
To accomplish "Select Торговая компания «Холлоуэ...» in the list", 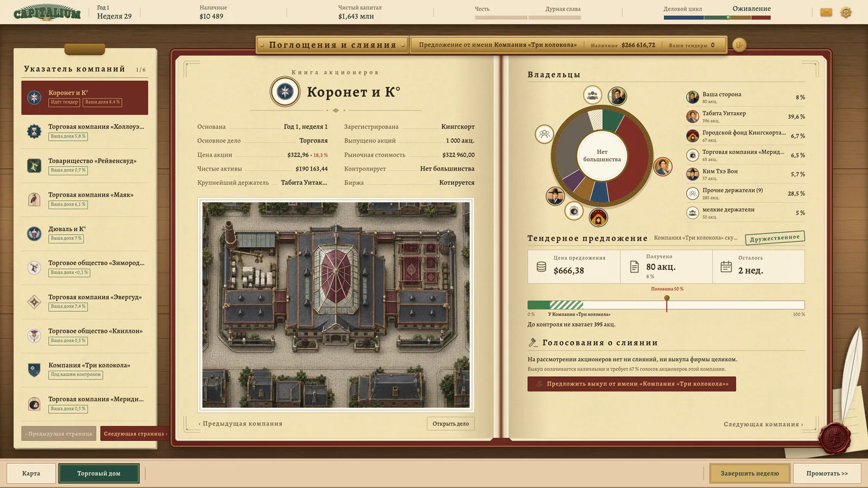I will [x=85, y=131].
